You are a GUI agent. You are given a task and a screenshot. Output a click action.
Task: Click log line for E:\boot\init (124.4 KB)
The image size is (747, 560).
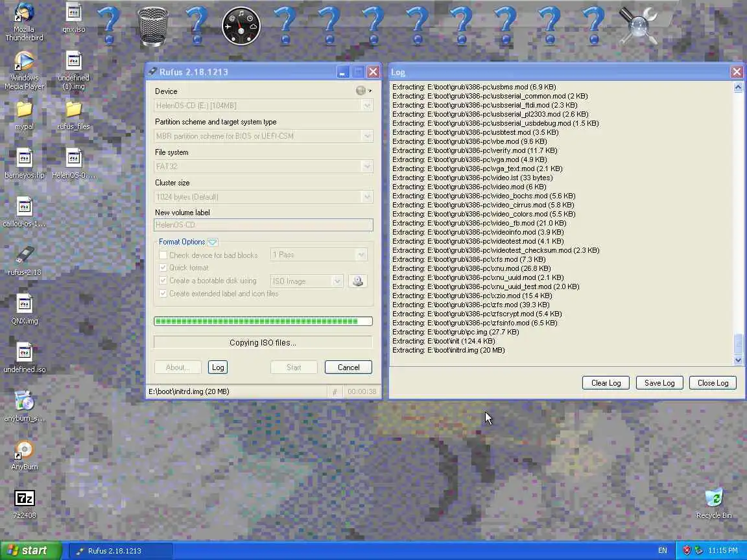pyautogui.click(x=444, y=341)
